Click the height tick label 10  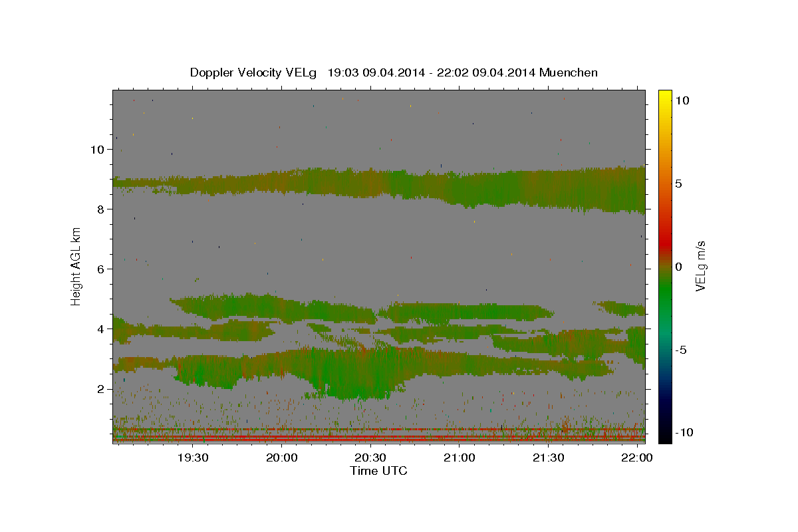[x=97, y=150]
